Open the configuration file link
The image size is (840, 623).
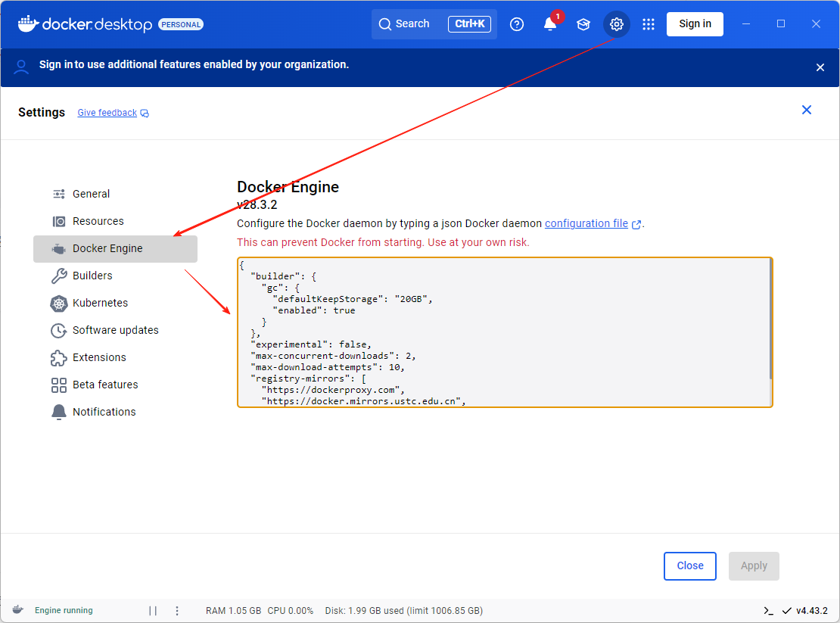point(586,223)
